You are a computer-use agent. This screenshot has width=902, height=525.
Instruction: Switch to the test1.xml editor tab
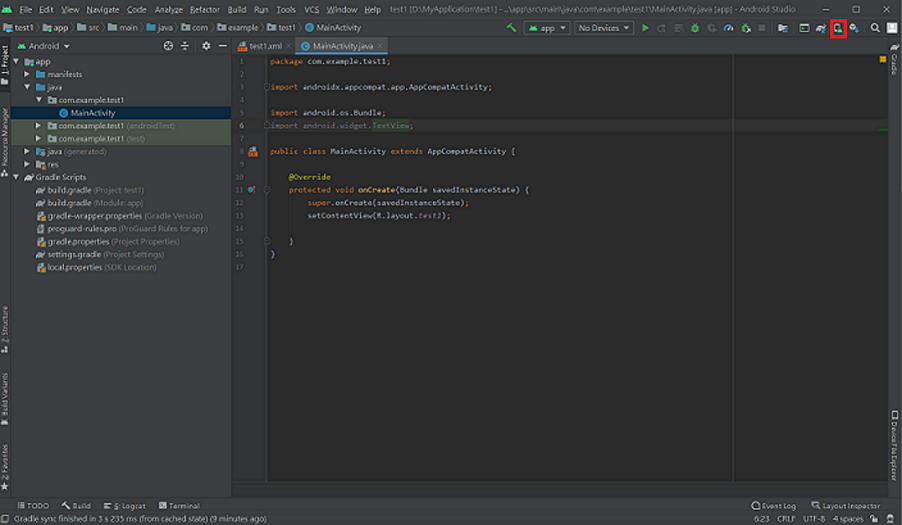[265, 46]
